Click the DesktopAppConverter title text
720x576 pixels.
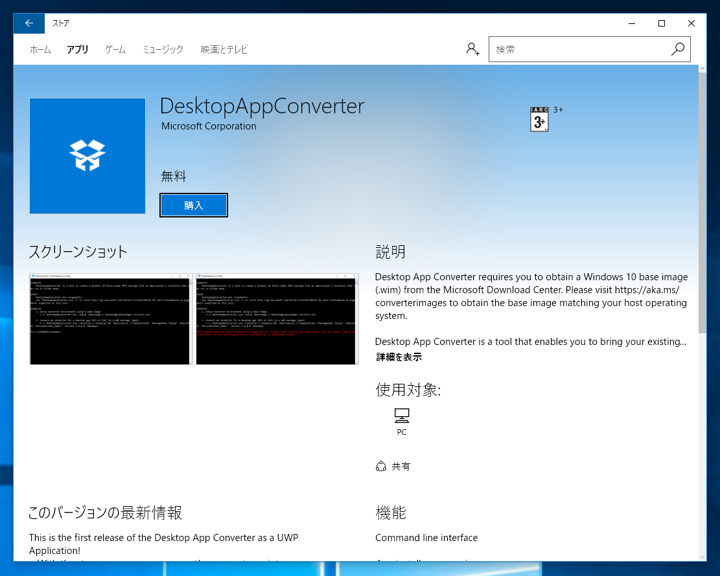262,106
